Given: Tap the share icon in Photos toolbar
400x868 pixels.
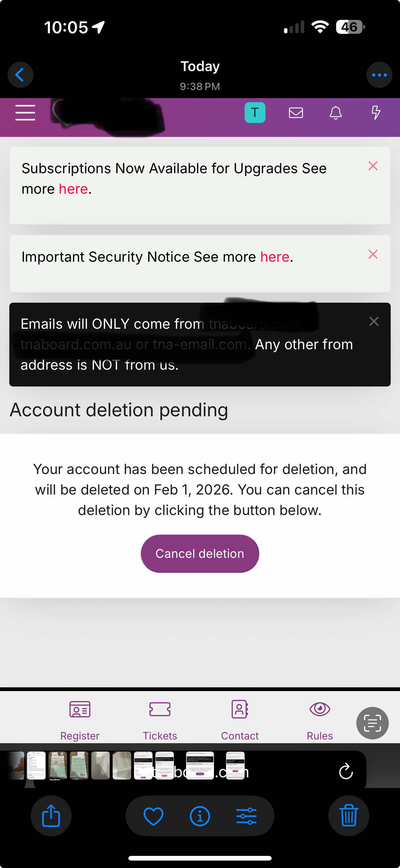Looking at the screenshot, I should [51, 816].
